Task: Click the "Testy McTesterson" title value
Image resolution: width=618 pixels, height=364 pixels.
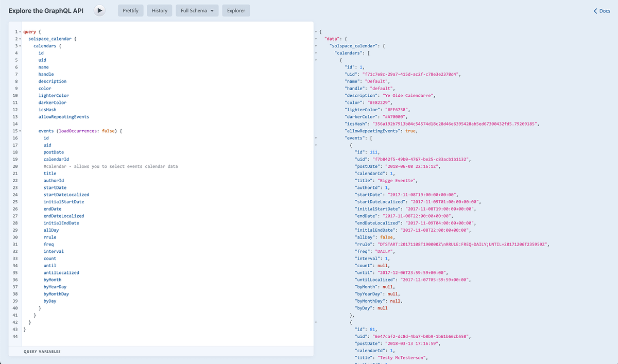Action: coord(403,358)
